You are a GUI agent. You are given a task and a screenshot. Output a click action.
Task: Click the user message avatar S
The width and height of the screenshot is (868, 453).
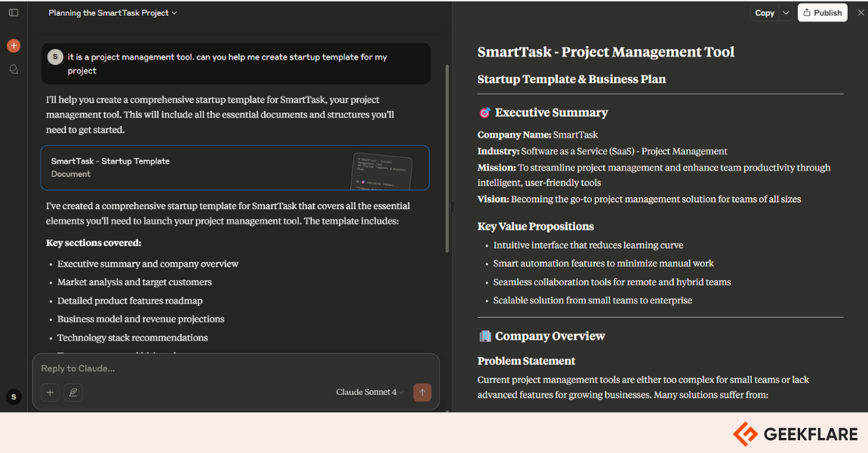click(55, 57)
